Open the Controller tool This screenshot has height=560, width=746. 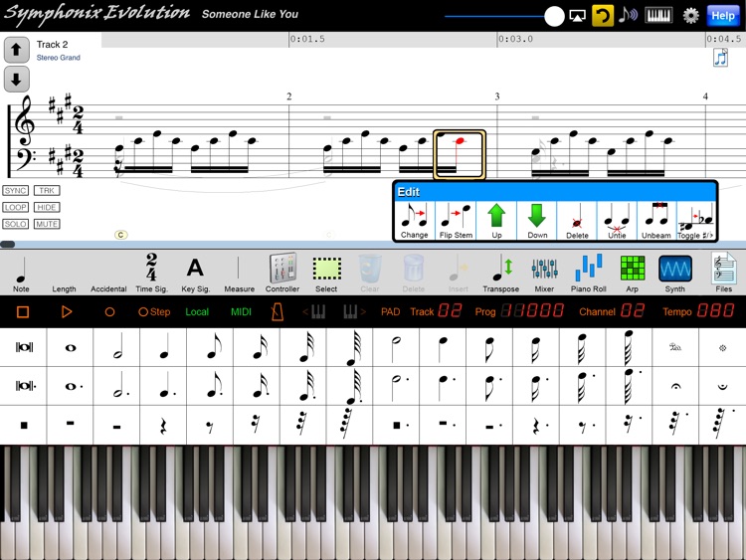pyautogui.click(x=282, y=273)
